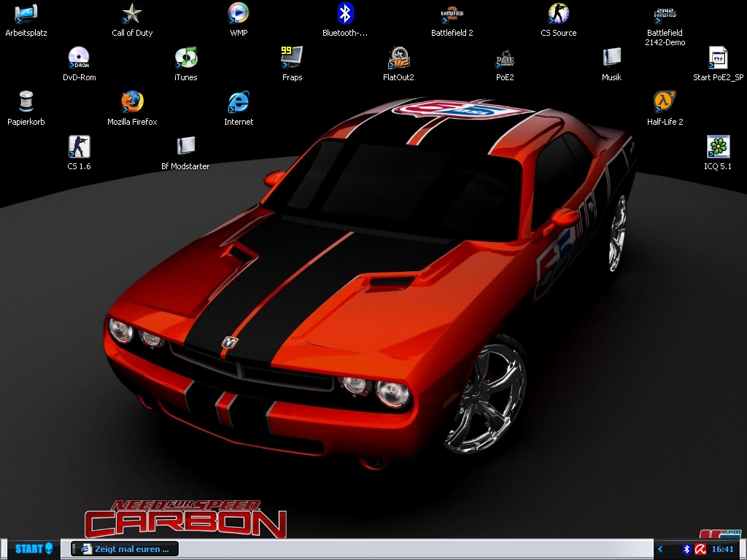Image resolution: width=747 pixels, height=560 pixels.
Task: Open WMP media player icon
Action: click(239, 14)
